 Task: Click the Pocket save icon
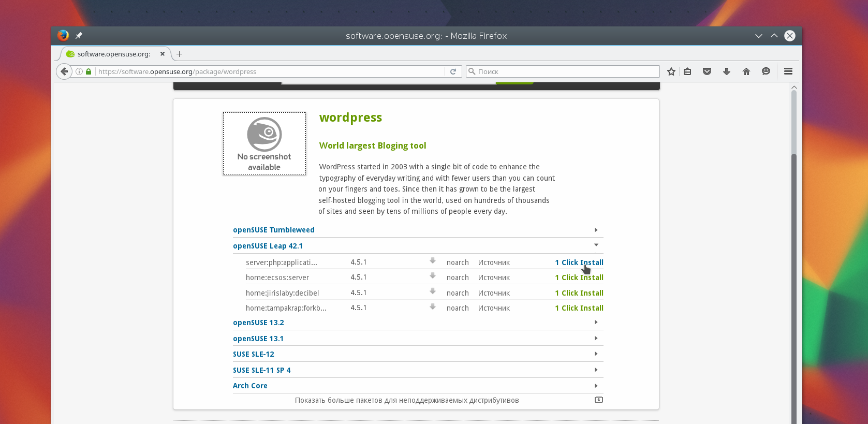[x=707, y=71]
